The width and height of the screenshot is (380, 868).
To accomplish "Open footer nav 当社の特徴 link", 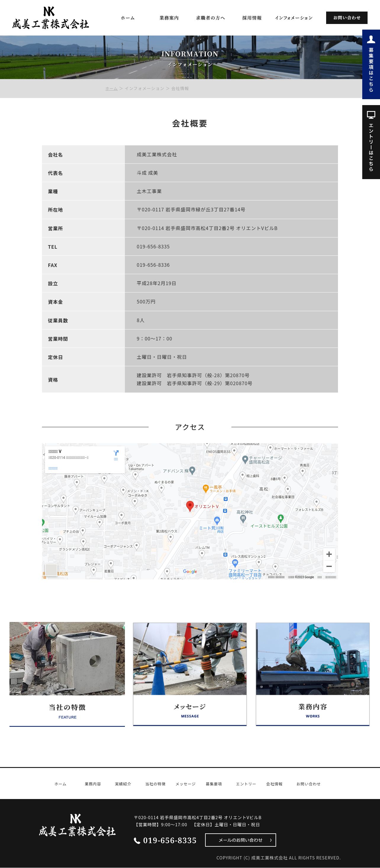I will click(x=155, y=784).
